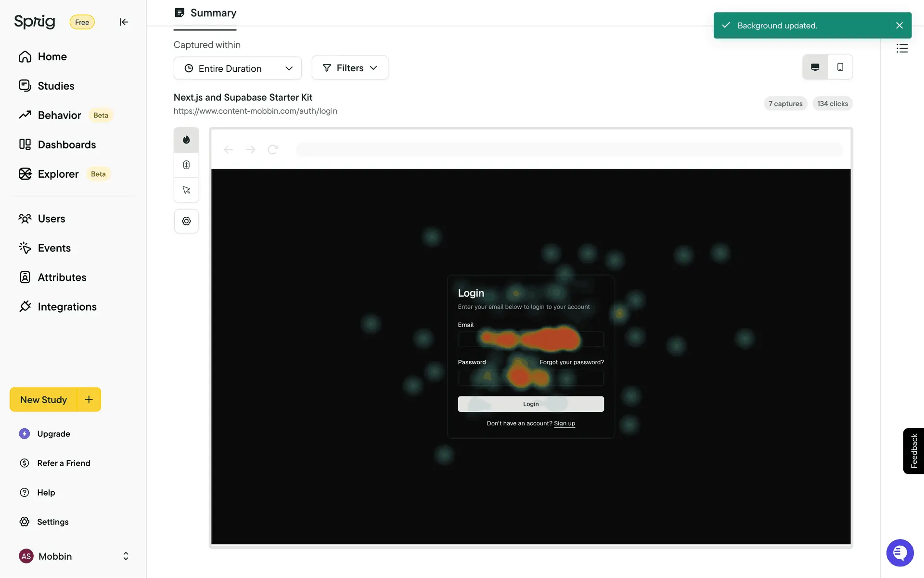
Task: Switch to mobile device view
Action: [840, 67]
